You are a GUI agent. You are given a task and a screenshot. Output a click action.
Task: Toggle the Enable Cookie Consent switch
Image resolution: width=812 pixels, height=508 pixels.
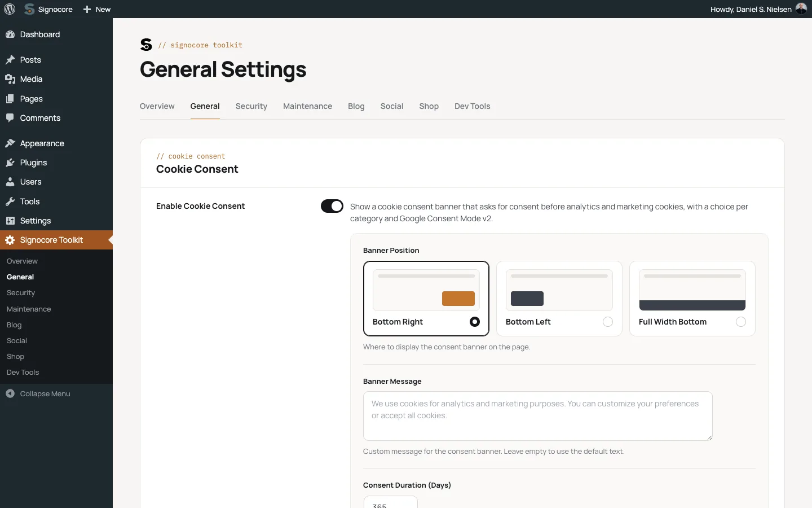[332, 206]
